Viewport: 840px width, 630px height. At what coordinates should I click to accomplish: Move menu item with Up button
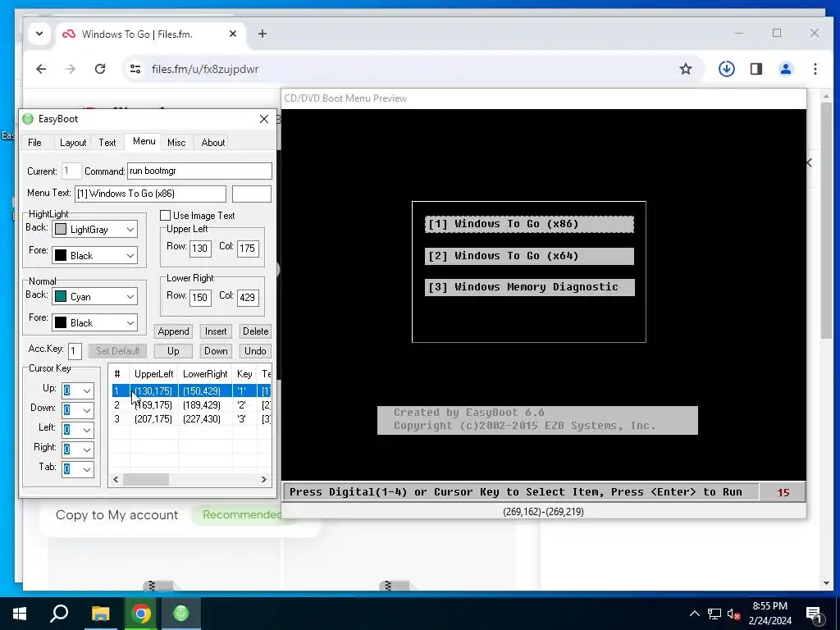173,351
